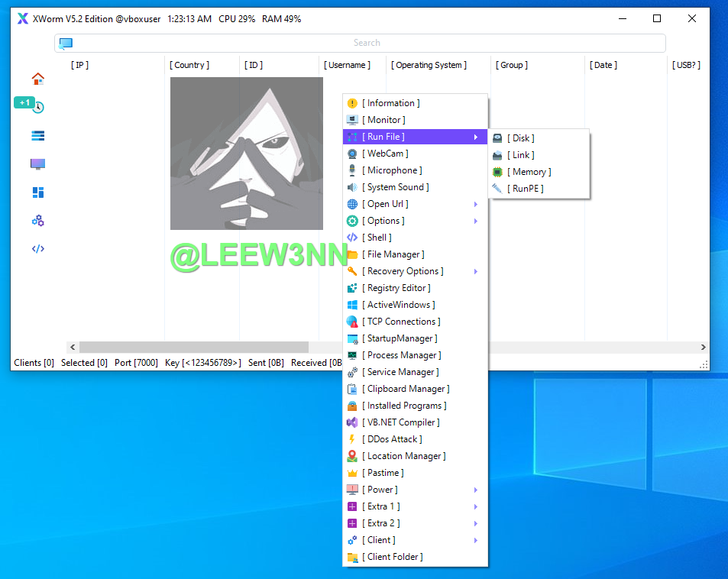Focus the Search input field
The height and width of the screenshot is (579, 728).
coord(367,44)
